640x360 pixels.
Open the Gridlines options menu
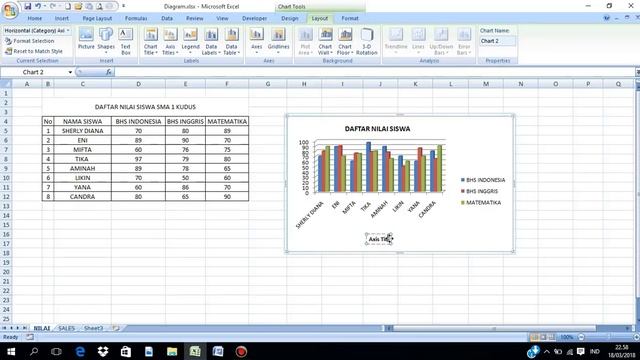click(278, 41)
